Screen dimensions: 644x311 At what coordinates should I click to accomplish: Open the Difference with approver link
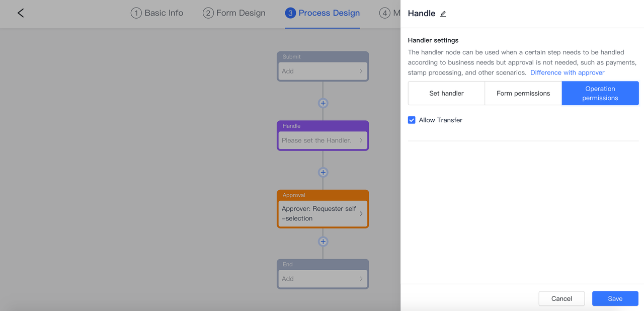coord(567,72)
